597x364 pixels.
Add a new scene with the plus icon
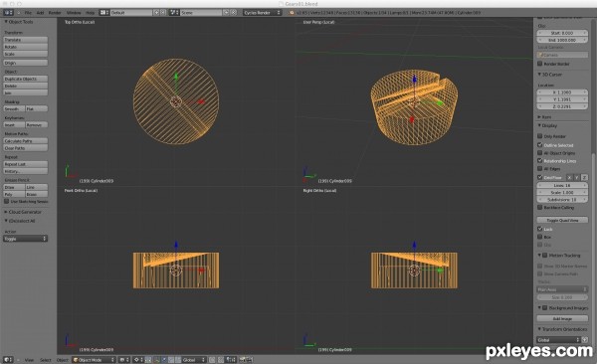pyautogui.click(x=226, y=13)
